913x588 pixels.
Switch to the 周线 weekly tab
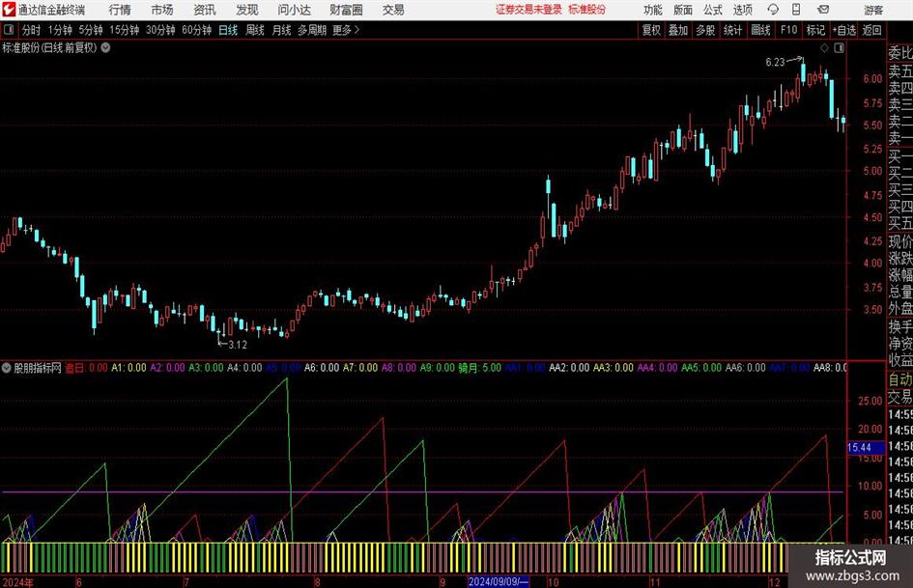[x=255, y=30]
